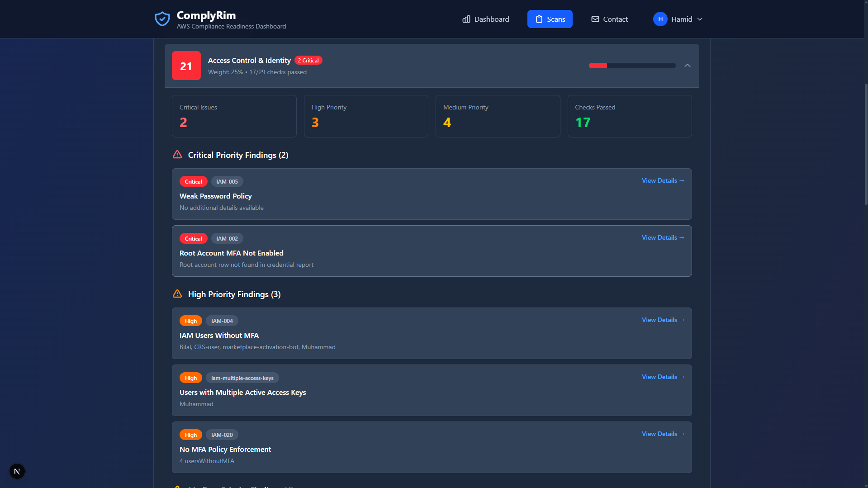Click the Dashboard bar chart icon
The width and height of the screenshot is (868, 488).
tap(466, 19)
